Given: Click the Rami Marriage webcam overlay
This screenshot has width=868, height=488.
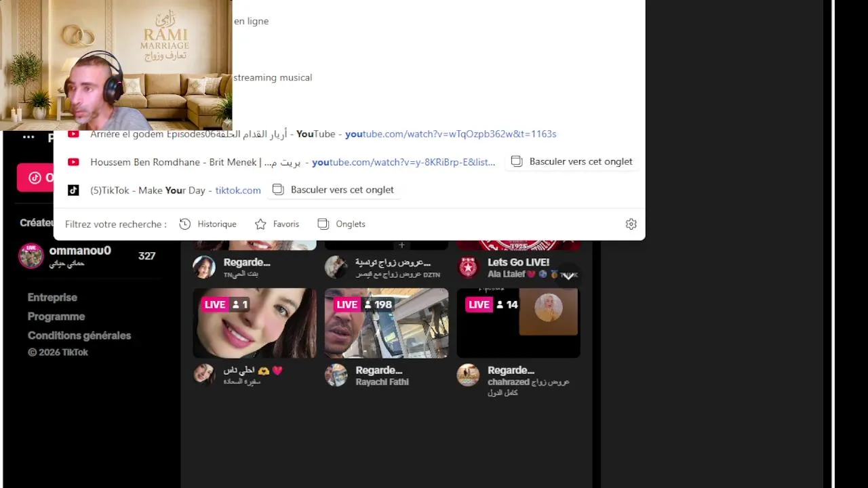Looking at the screenshot, I should [116, 65].
